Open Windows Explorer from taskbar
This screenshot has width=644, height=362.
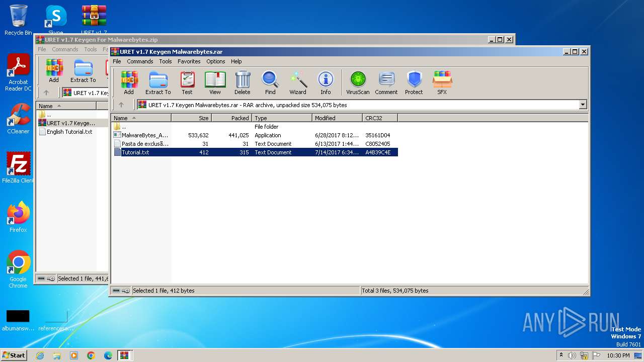pos(57,355)
